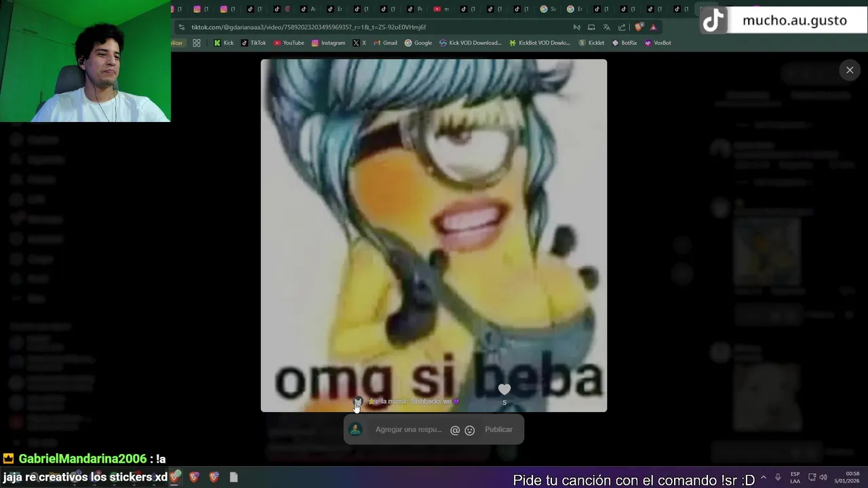
Task: Click the share page icon in address bar
Action: point(622,27)
